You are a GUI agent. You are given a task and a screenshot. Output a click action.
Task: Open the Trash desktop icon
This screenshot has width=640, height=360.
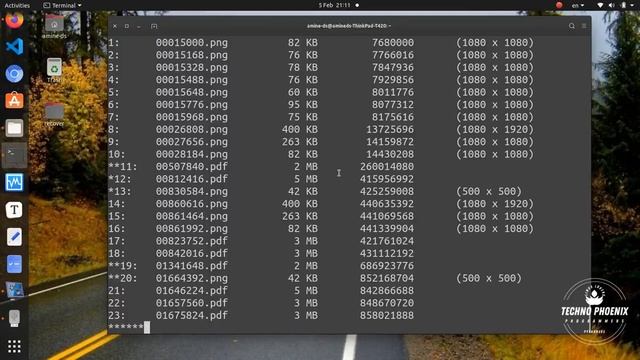pyautogui.click(x=54, y=70)
